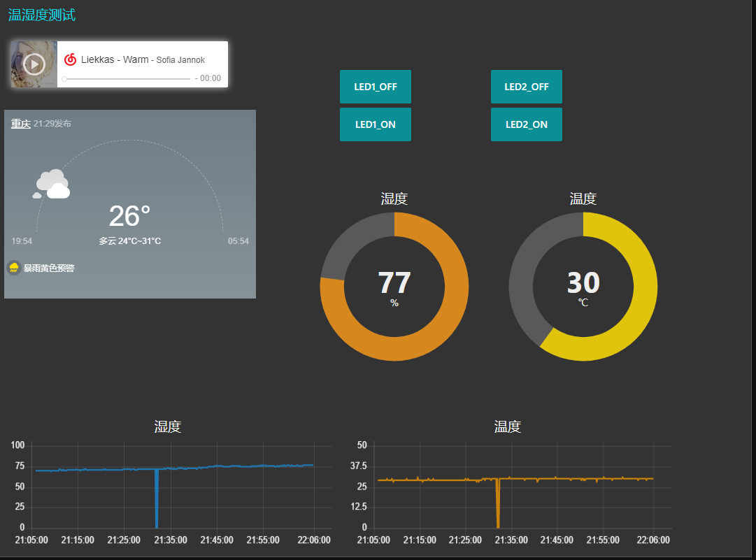Click the music player progress bar
Screen dimensions: 756x560
127,78
